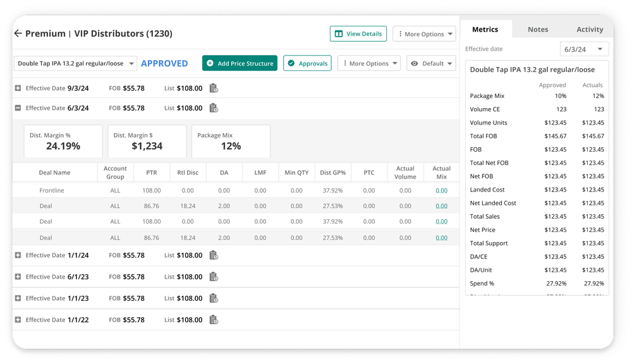
Task: Click the checkmark icon in Approvals button
Action: coord(291,63)
